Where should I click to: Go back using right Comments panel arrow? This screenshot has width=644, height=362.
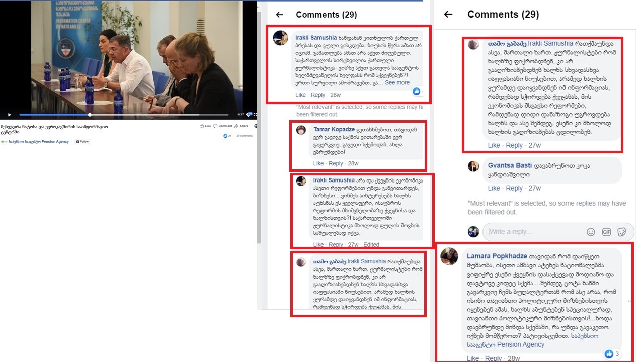click(448, 14)
